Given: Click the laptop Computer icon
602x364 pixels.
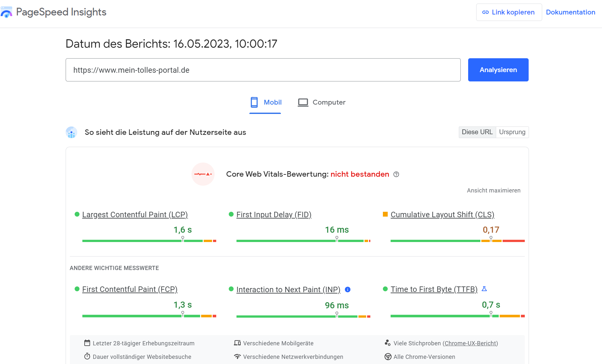Looking at the screenshot, I should [303, 102].
